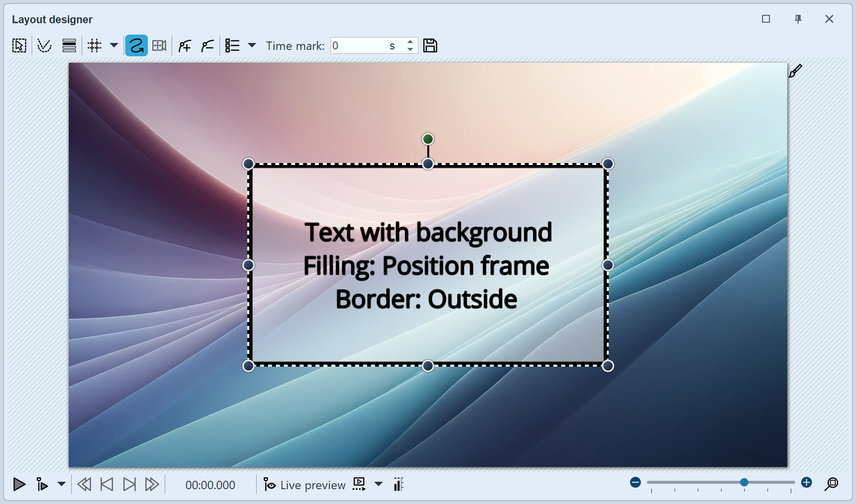Click the horizontal lines alignment icon

pyautogui.click(x=69, y=45)
